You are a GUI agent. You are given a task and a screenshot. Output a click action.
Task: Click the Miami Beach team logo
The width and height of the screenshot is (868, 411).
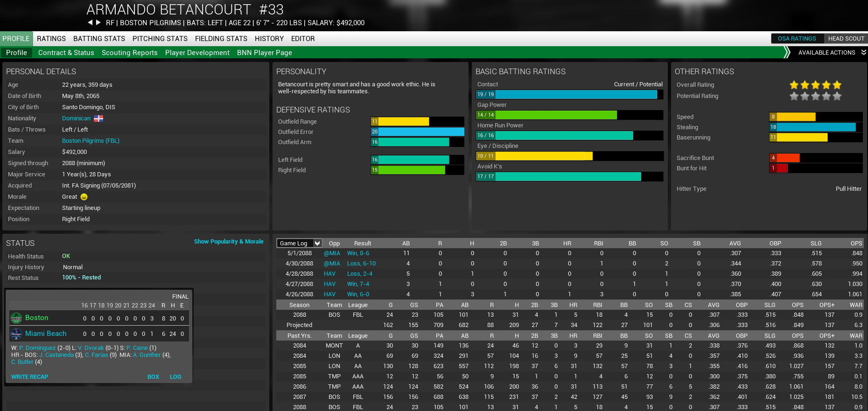tap(16, 334)
